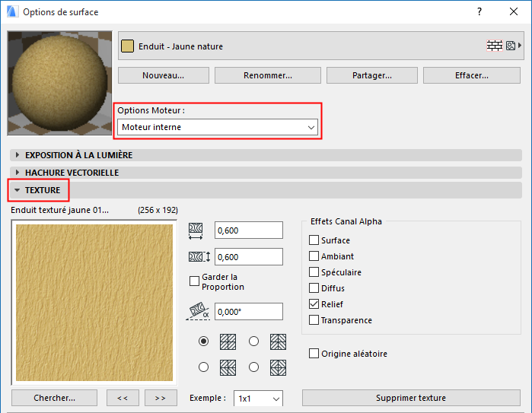Image resolution: width=532 pixels, height=413 pixels.
Task: Click the Nouveau... button
Action: click(x=164, y=75)
